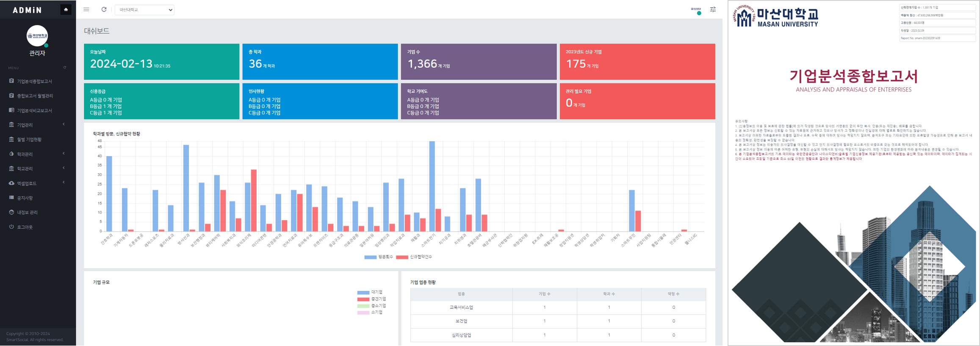Click the 관리 필요 기업 card

637,101
